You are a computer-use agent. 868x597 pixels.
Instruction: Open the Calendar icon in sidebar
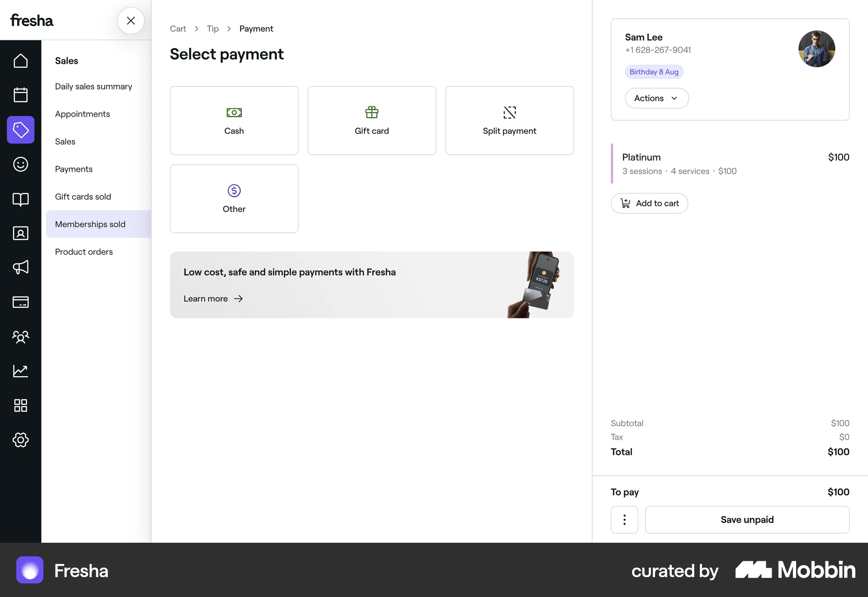point(20,95)
